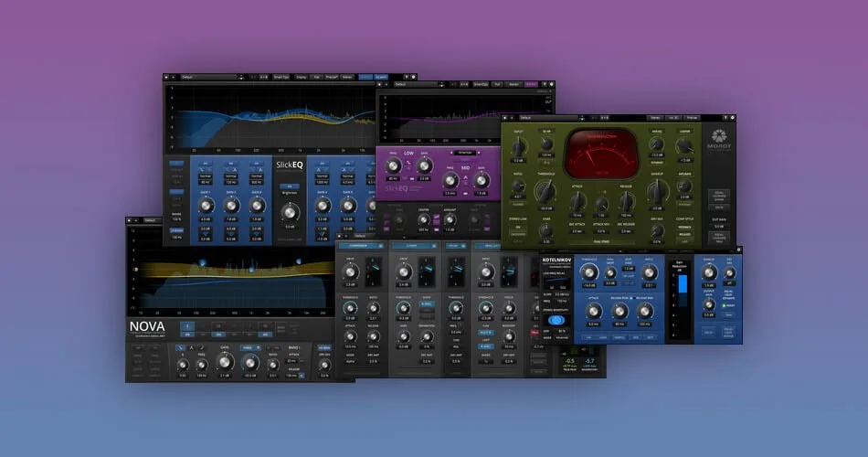Open Edit menu in blue SlickEQ toolbar
The image size is (868, 457).
317,77
